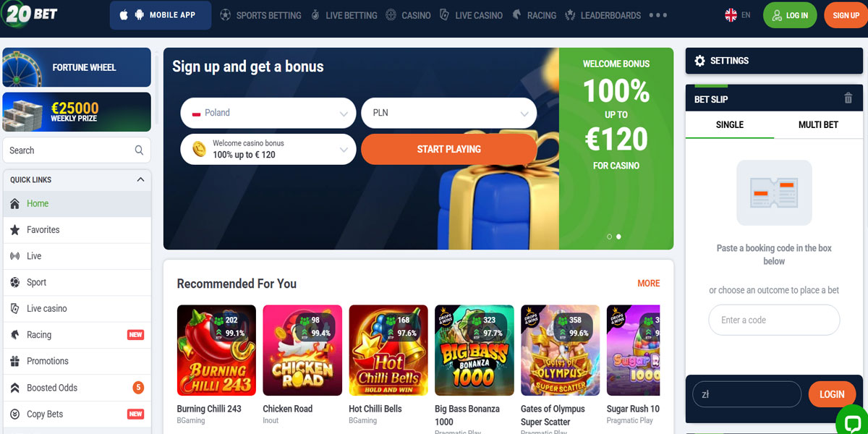Click the Start Playing button
The height and width of the screenshot is (434, 868).
point(448,149)
